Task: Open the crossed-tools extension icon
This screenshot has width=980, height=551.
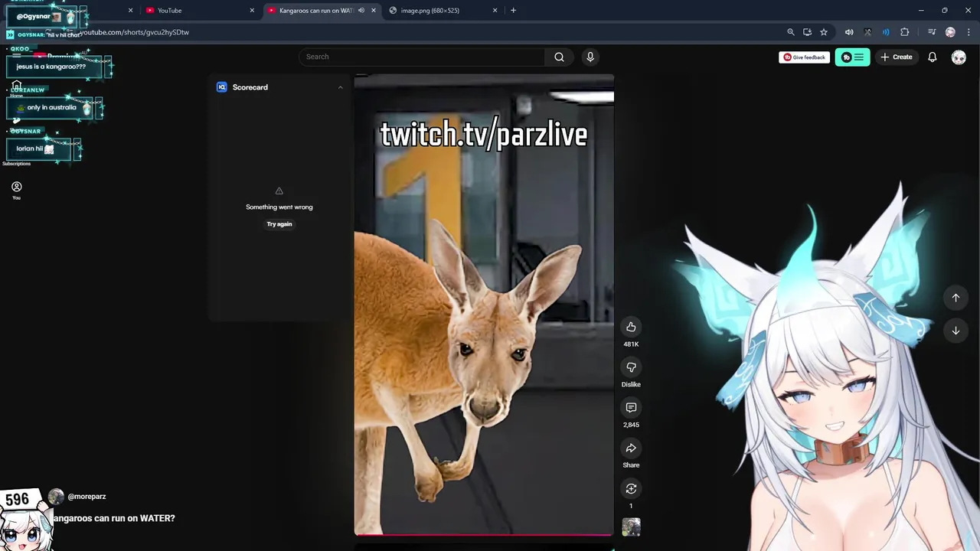Action: pyautogui.click(x=867, y=32)
